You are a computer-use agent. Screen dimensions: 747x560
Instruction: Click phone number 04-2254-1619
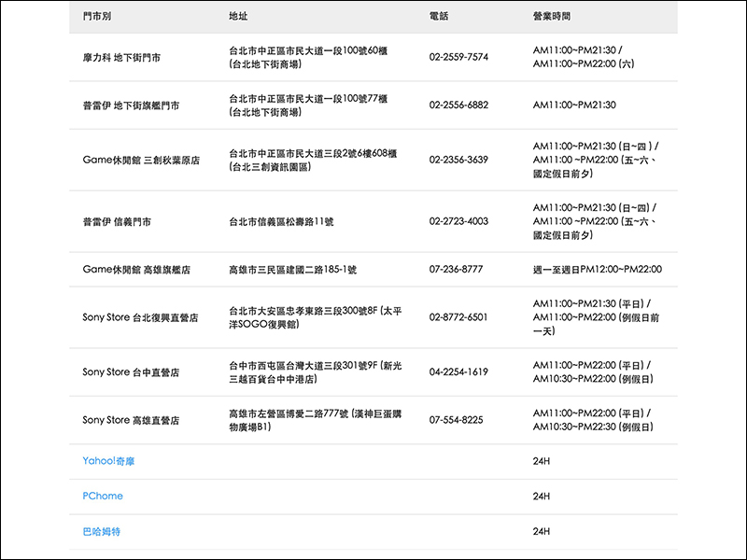point(458,371)
